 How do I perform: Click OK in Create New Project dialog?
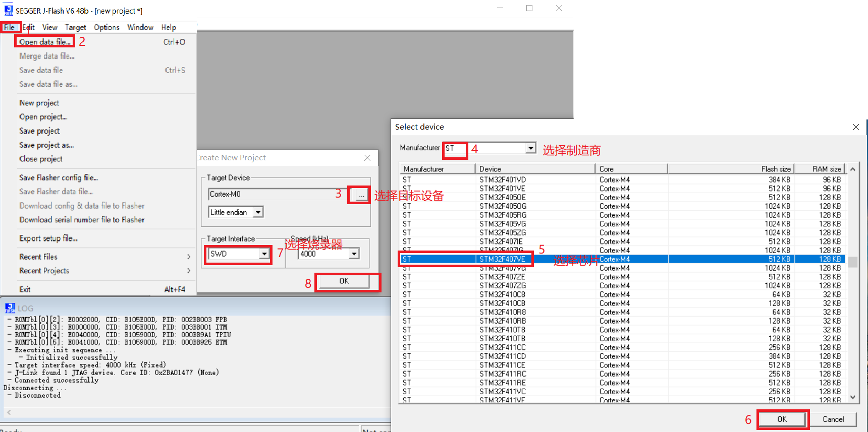click(x=344, y=281)
